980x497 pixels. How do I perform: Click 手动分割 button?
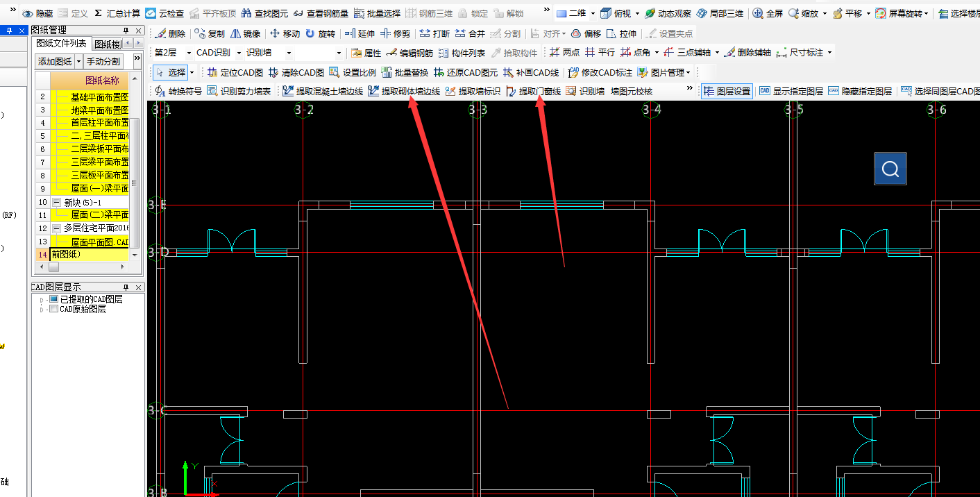(x=103, y=61)
